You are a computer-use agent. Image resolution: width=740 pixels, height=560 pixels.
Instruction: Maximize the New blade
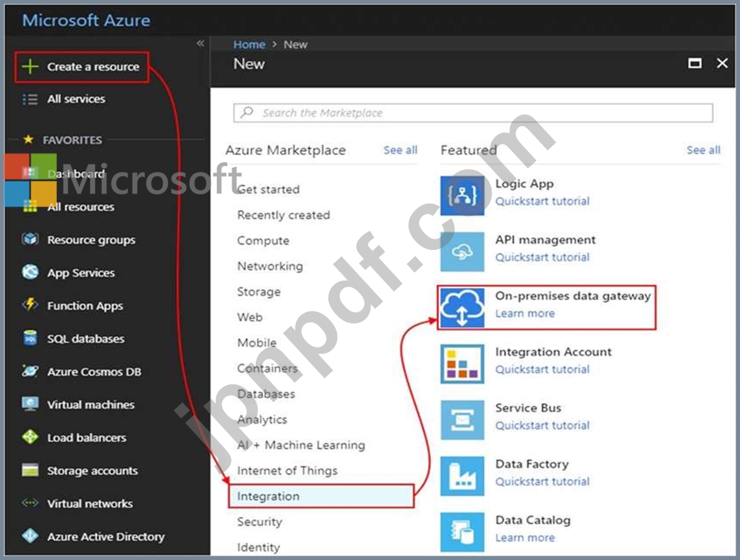tap(695, 63)
